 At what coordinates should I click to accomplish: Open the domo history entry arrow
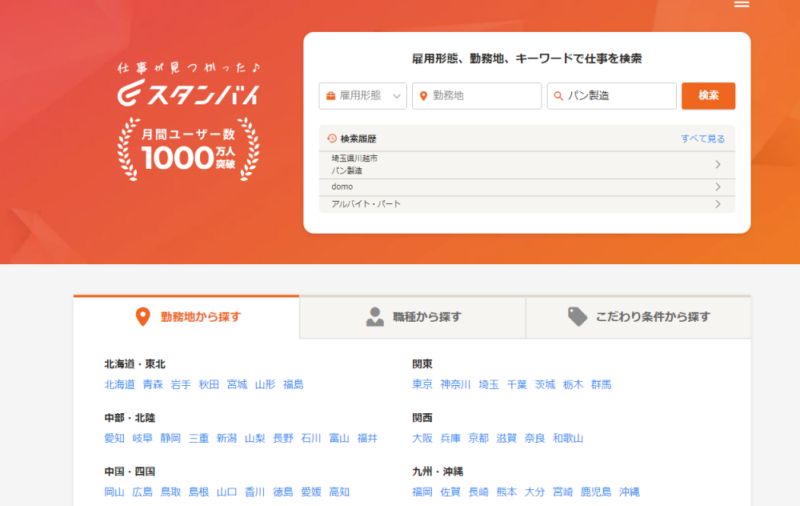(x=717, y=187)
